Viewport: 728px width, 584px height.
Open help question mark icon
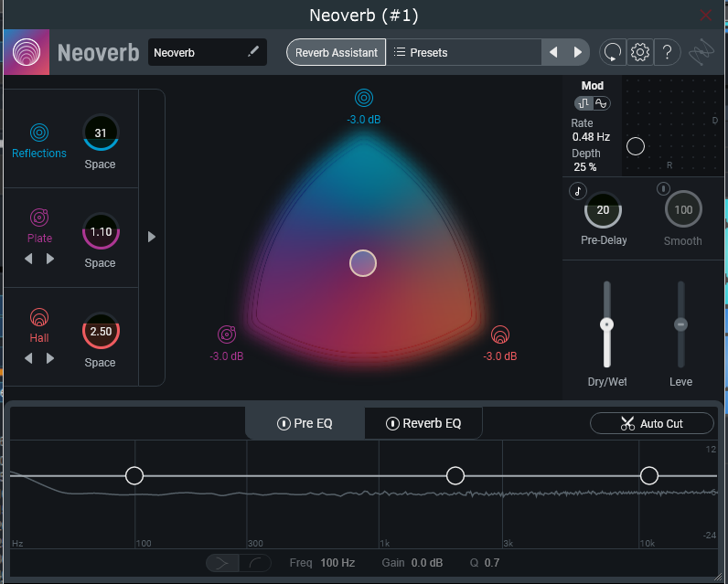667,52
